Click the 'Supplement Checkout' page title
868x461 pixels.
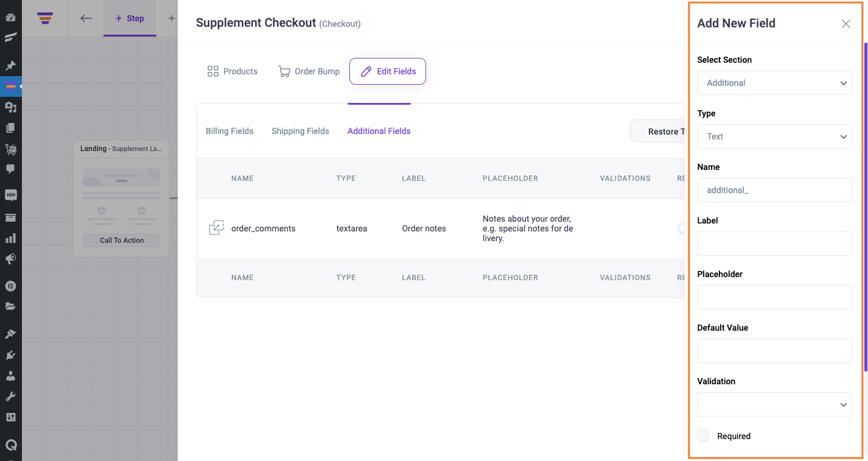point(256,23)
